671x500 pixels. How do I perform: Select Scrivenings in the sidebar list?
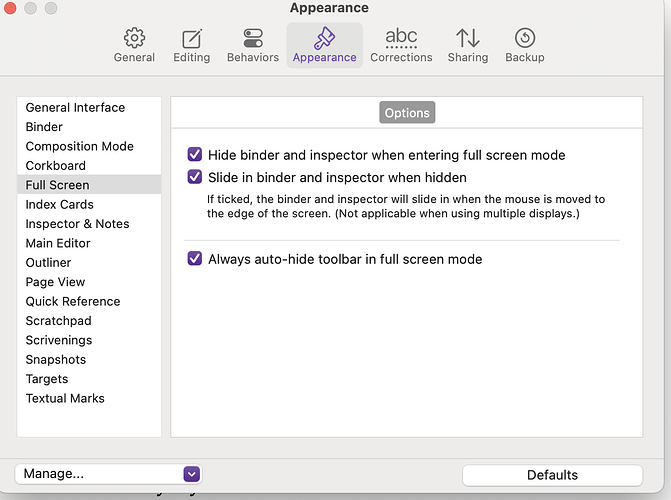tap(61, 340)
